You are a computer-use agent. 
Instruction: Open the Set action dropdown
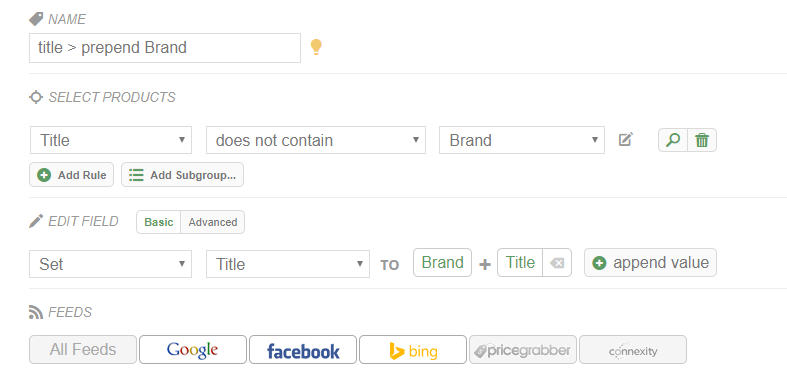pos(110,264)
